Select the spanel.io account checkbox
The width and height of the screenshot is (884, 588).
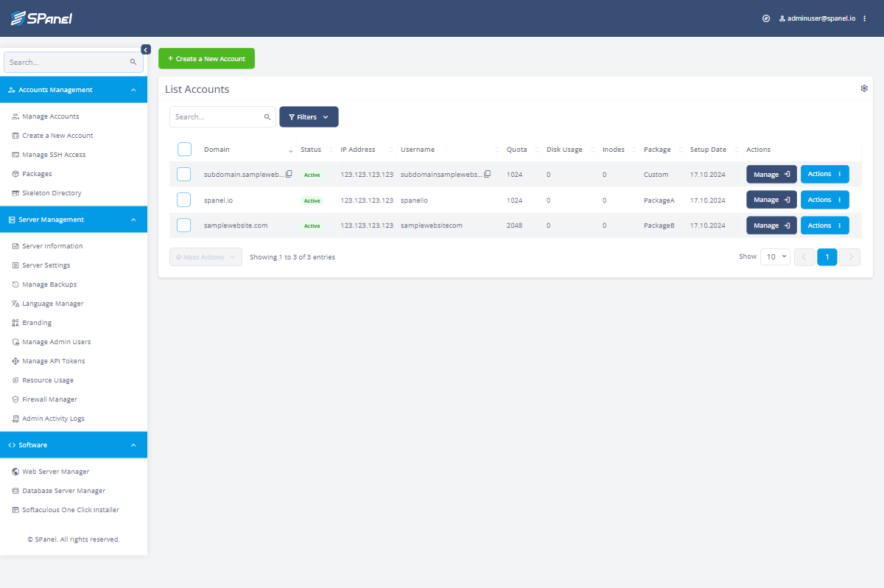point(183,200)
